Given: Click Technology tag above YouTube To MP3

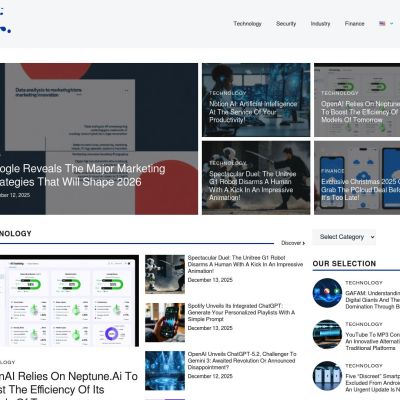Looking at the screenshot, I should [x=364, y=324].
